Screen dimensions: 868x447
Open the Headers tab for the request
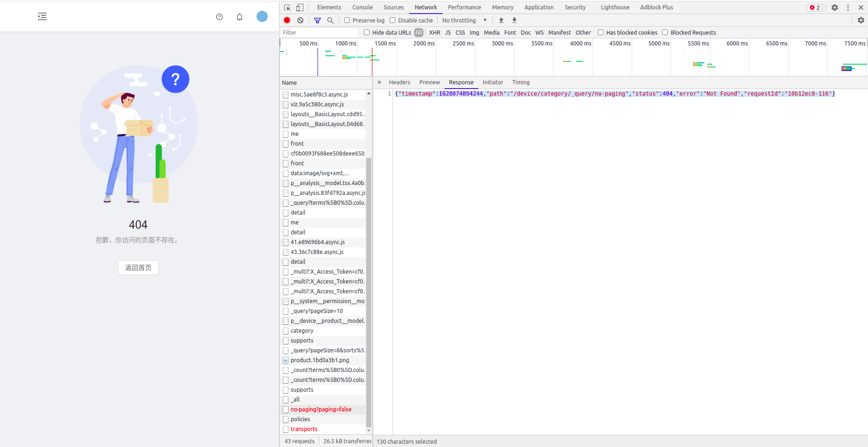399,82
